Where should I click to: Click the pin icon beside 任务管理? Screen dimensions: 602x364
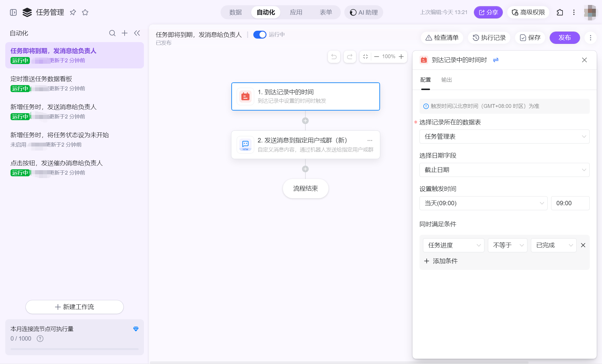pyautogui.click(x=73, y=12)
